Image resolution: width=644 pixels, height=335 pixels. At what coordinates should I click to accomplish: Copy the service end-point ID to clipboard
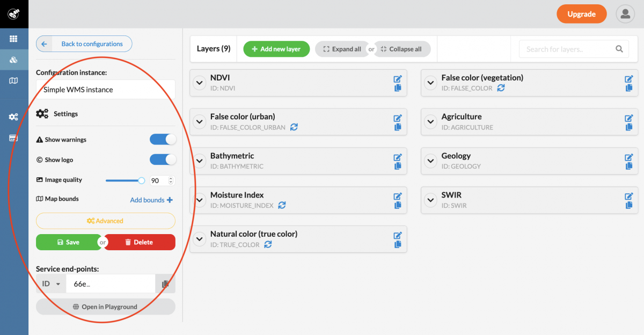[165, 284]
